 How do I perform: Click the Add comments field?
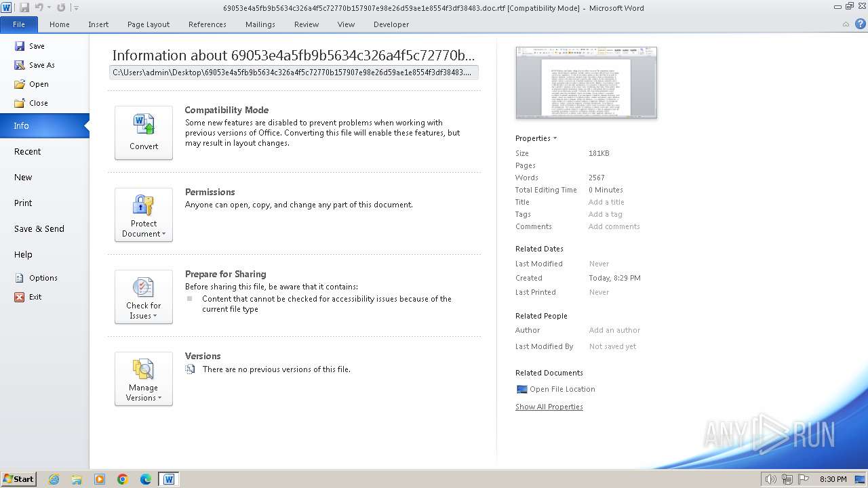(614, 226)
